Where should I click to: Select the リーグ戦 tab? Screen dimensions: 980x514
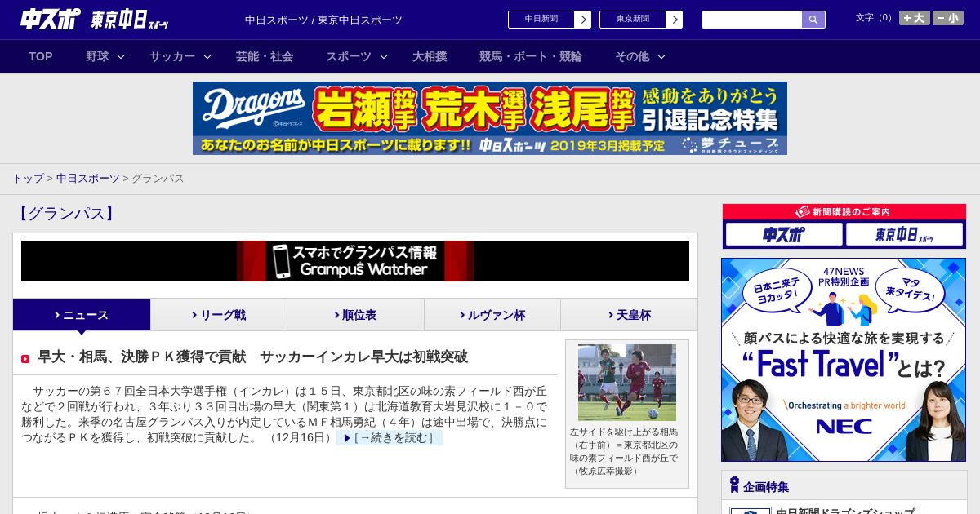(x=219, y=315)
